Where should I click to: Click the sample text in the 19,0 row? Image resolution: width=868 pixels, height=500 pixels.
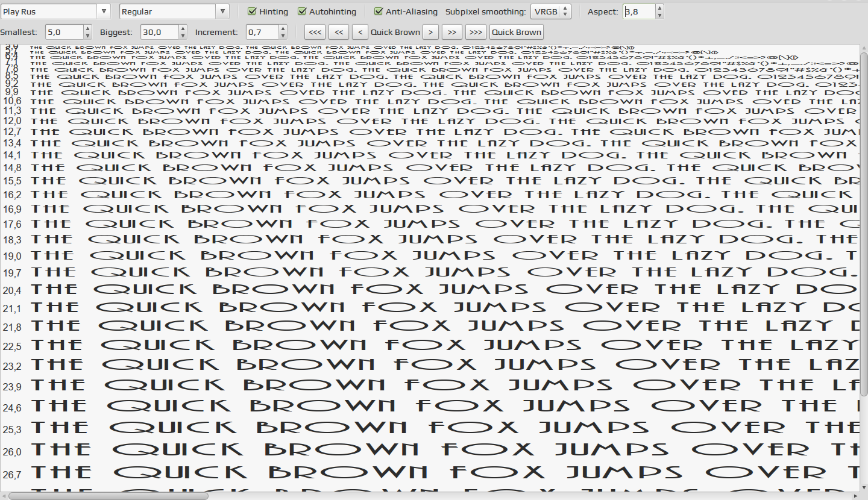tap(445, 255)
